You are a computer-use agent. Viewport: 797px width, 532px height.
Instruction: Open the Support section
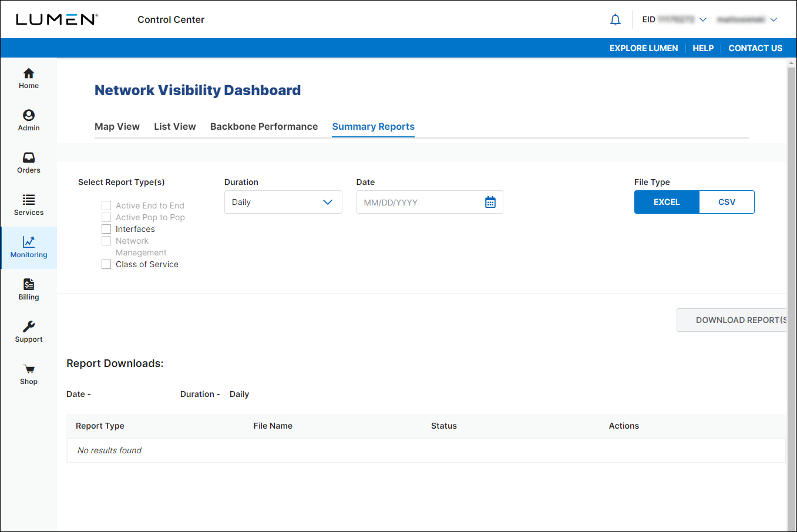[29, 332]
